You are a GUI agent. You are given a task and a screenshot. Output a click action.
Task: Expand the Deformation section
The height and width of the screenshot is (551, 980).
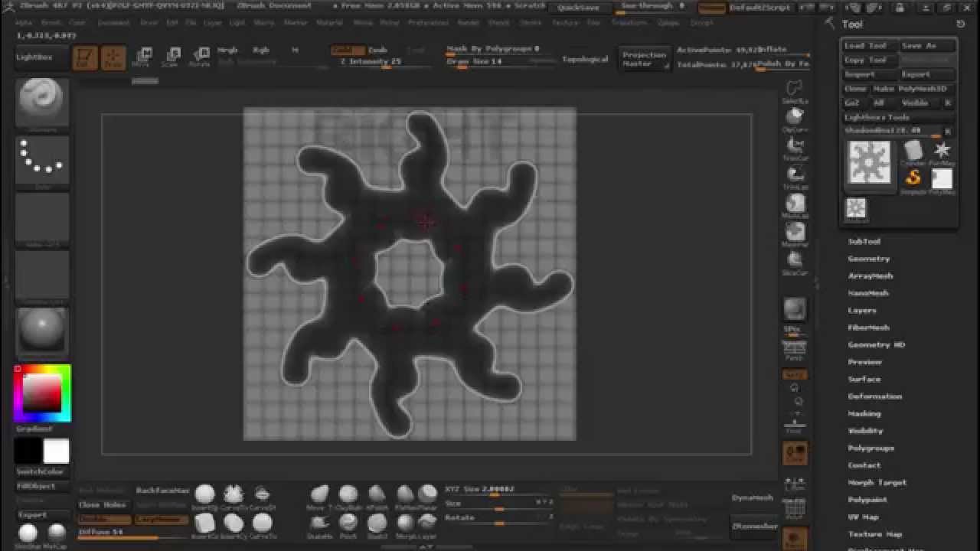[x=875, y=396]
